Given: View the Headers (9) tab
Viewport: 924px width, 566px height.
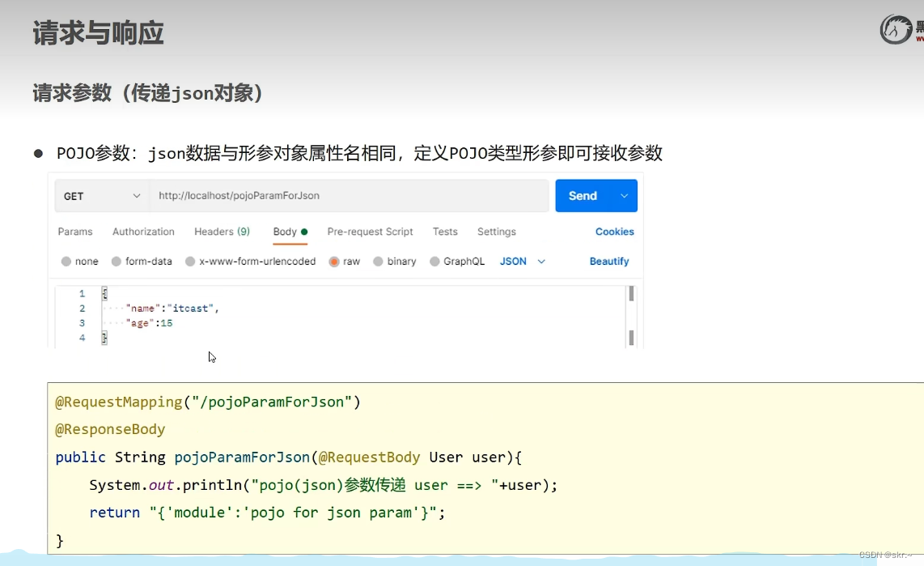Looking at the screenshot, I should coord(222,232).
